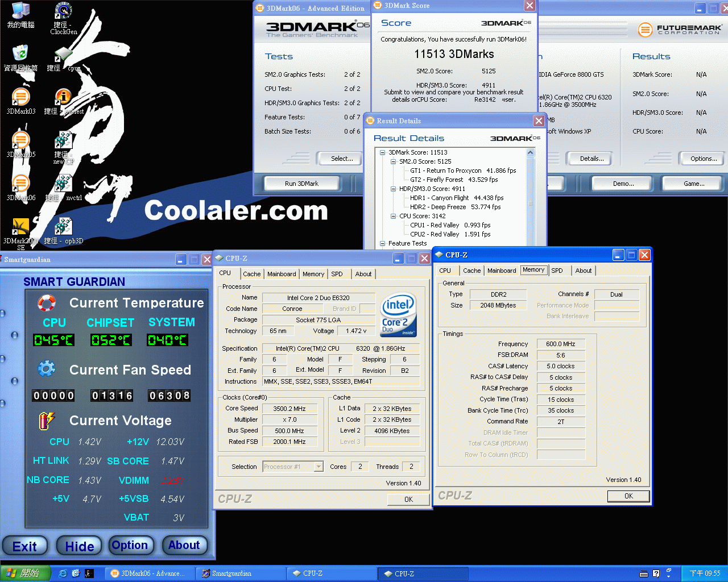
Task: Click About in Smart Guardian
Action: tap(184, 545)
